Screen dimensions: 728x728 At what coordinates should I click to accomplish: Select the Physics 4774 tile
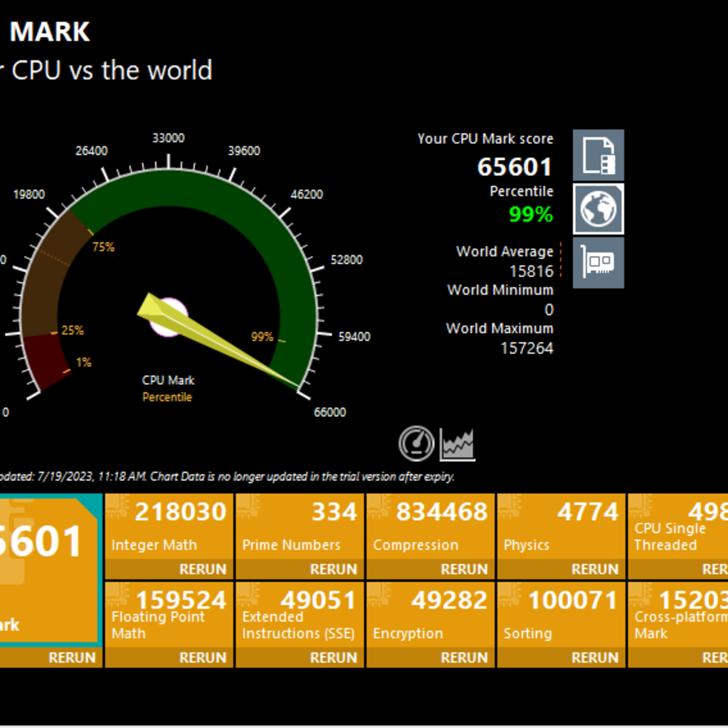coord(561,526)
